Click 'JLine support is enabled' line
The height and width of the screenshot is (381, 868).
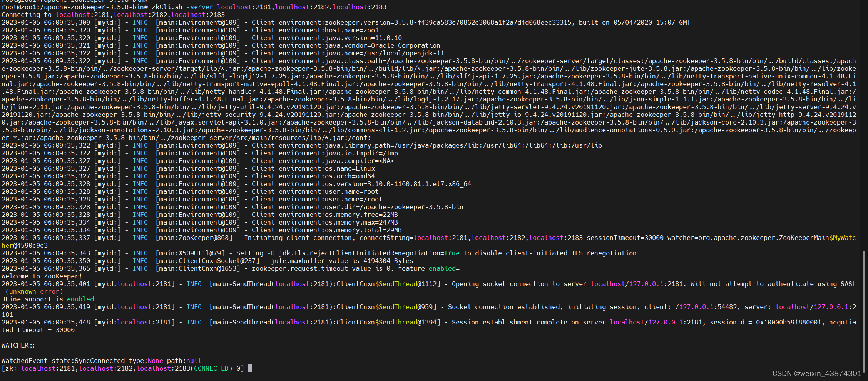[48, 299]
